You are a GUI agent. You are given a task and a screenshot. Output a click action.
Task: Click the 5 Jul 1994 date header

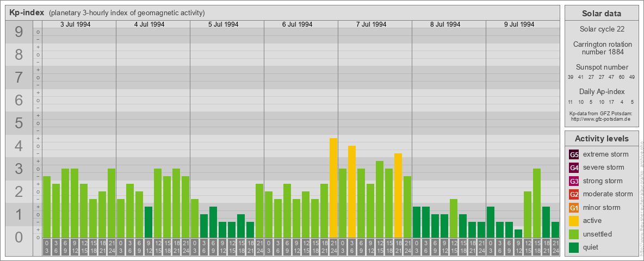click(x=223, y=24)
